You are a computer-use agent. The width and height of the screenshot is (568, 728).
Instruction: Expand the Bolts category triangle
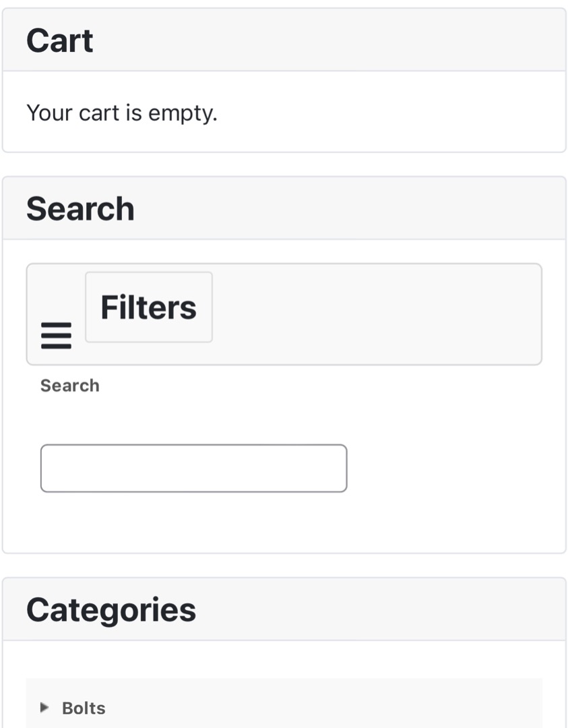coord(44,707)
